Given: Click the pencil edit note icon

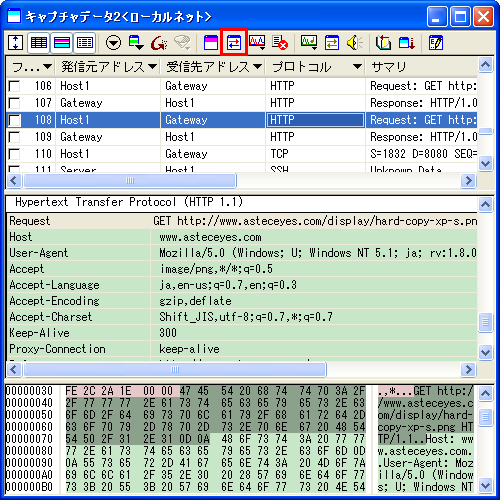Looking at the screenshot, I should click(436, 43).
